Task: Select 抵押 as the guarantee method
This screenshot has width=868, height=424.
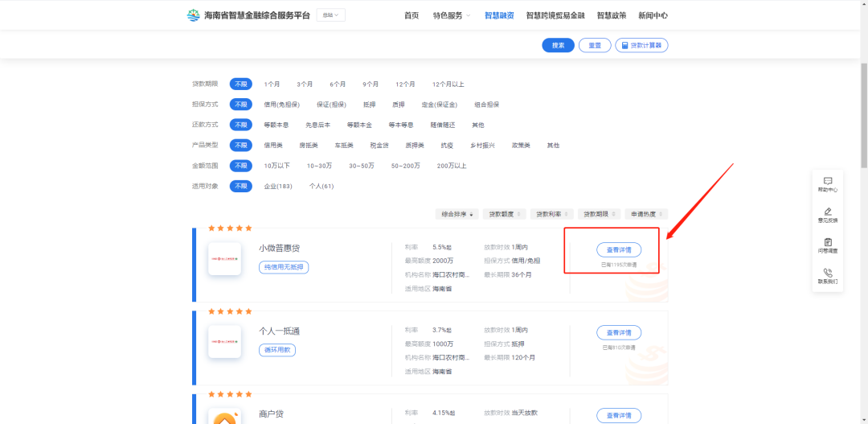Action: [x=369, y=105]
